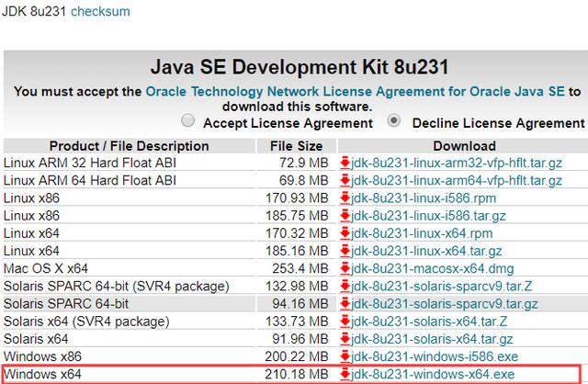The image size is (588, 384).
Task: Download jdk-8u231-solaris-sparcv9.tar.Z link
Action: click(441, 287)
